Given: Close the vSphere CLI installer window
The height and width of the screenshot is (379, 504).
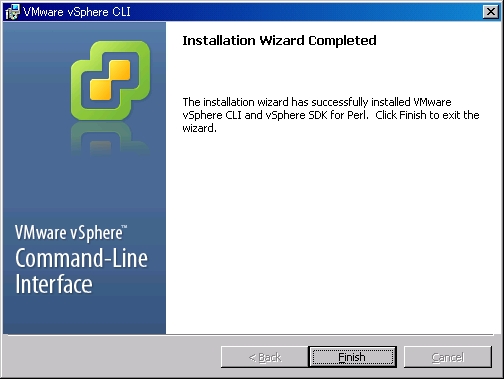Looking at the screenshot, I should point(490,12).
